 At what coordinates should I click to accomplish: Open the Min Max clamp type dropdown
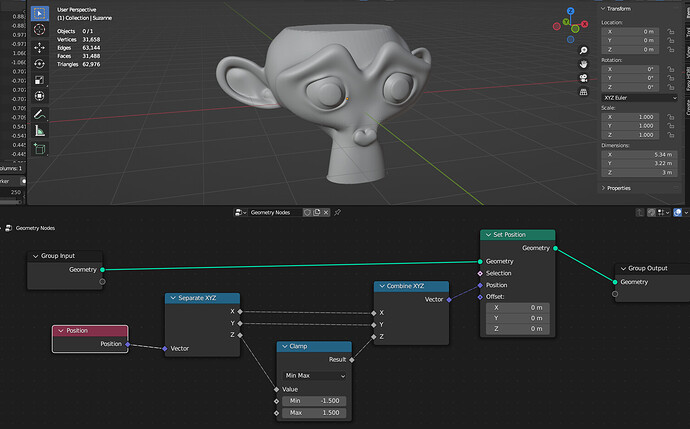[x=315, y=376]
